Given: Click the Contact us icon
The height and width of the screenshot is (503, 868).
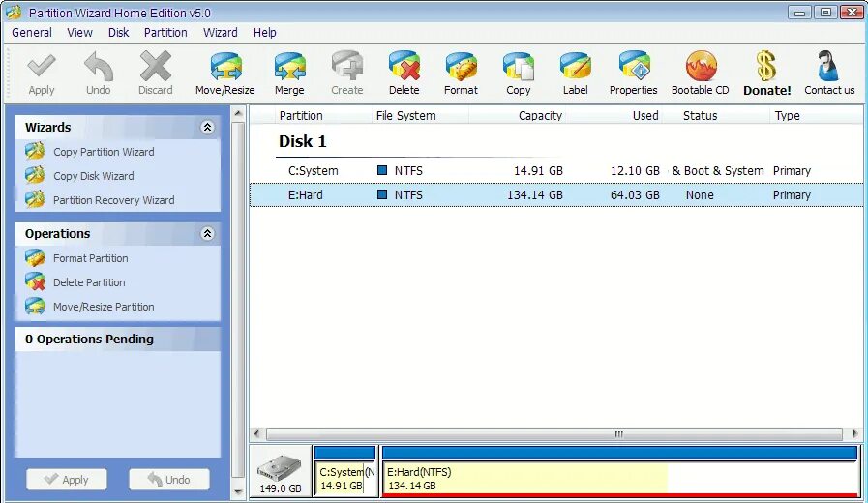Looking at the screenshot, I should point(829,74).
